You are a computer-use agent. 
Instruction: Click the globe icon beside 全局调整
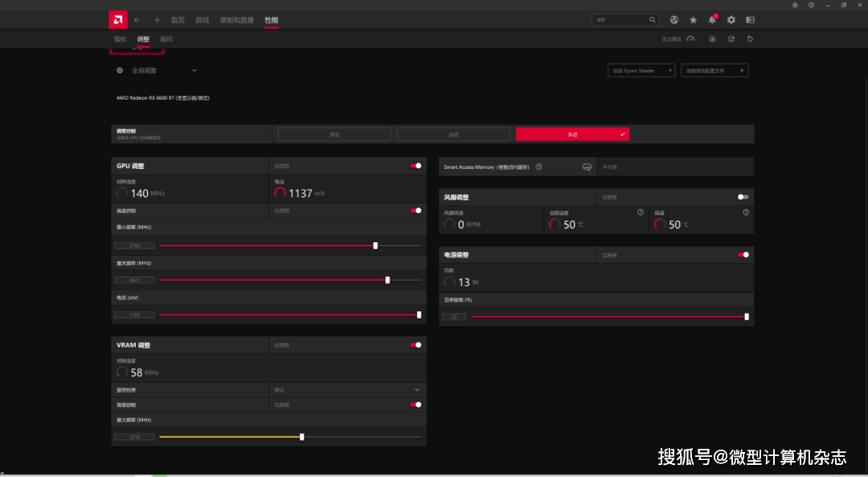pyautogui.click(x=120, y=70)
